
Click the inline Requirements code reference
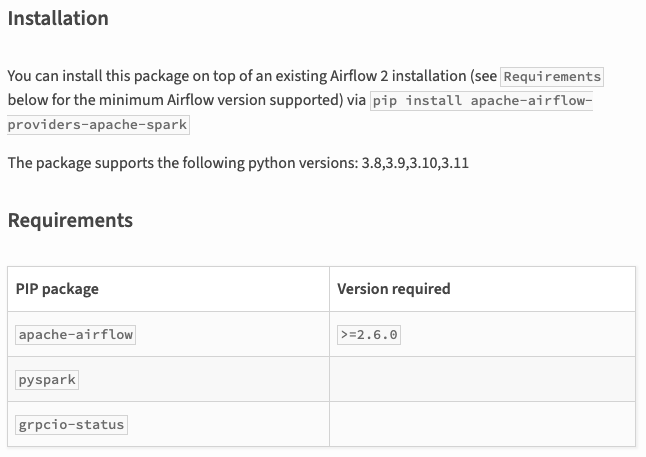[x=552, y=77]
